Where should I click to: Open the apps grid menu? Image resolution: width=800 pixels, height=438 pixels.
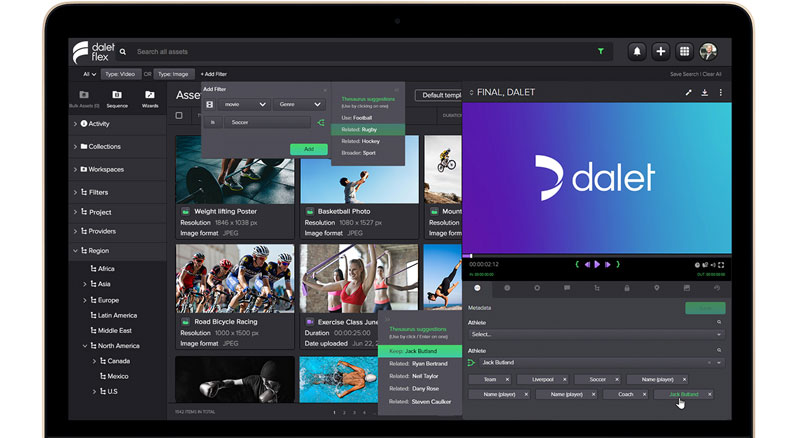pyautogui.click(x=684, y=52)
